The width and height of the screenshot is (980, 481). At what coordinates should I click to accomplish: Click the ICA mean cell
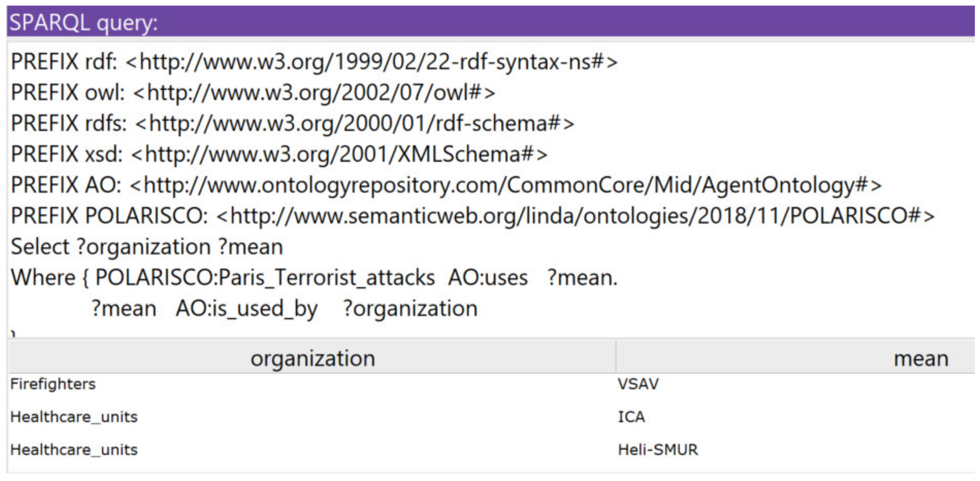631,417
